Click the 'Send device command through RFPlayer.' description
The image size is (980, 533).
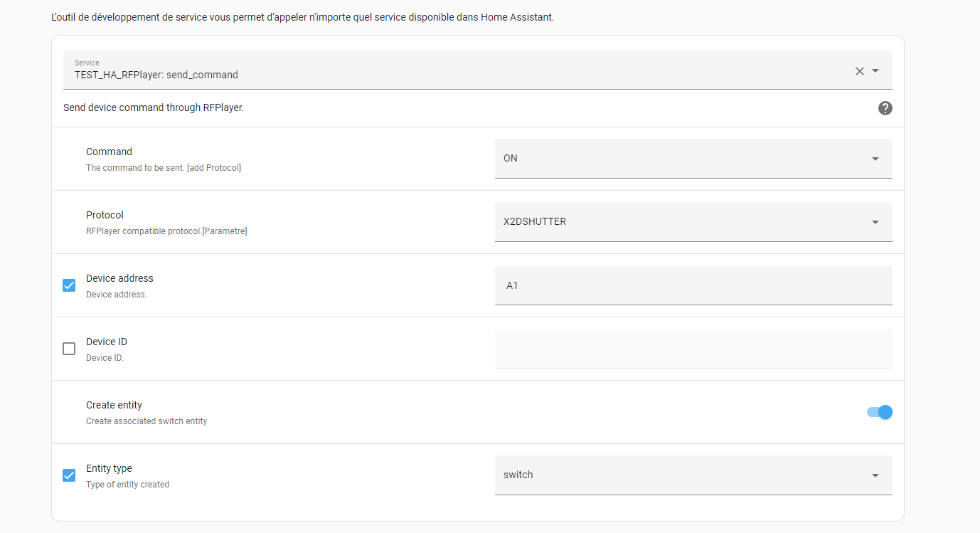[x=154, y=108]
